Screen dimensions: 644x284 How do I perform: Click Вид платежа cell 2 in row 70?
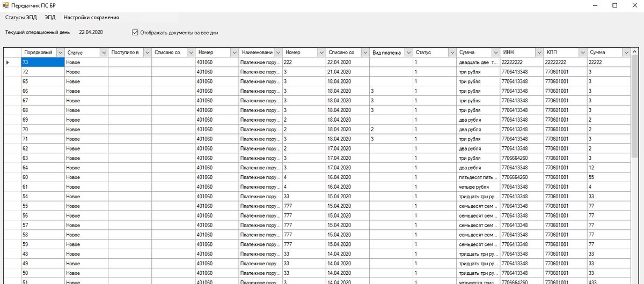391,129
